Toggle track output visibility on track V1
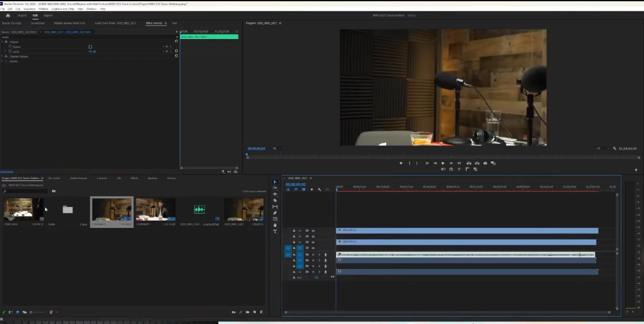This screenshot has height=324, width=644. click(x=313, y=247)
